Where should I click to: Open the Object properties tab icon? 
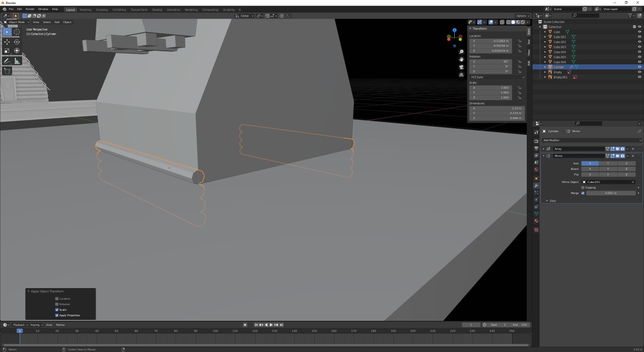point(536,179)
